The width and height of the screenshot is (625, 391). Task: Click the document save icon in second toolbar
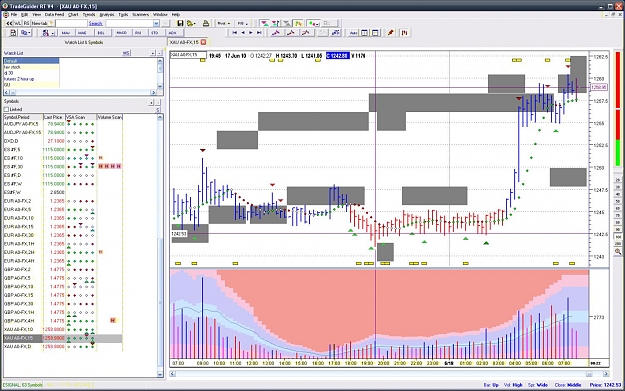[x=13, y=33]
